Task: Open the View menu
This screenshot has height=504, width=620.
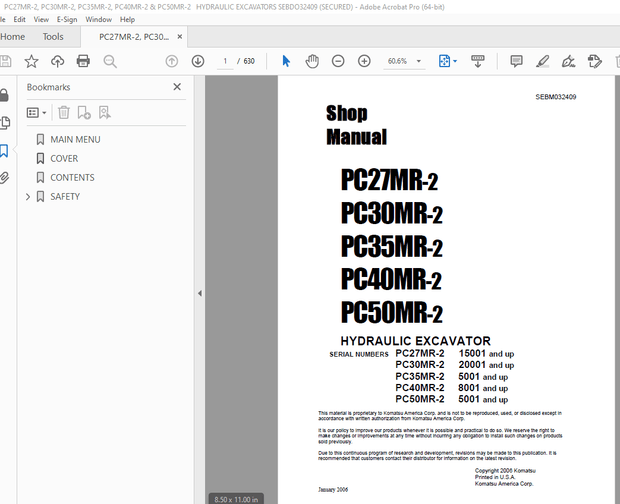Action: (41, 19)
